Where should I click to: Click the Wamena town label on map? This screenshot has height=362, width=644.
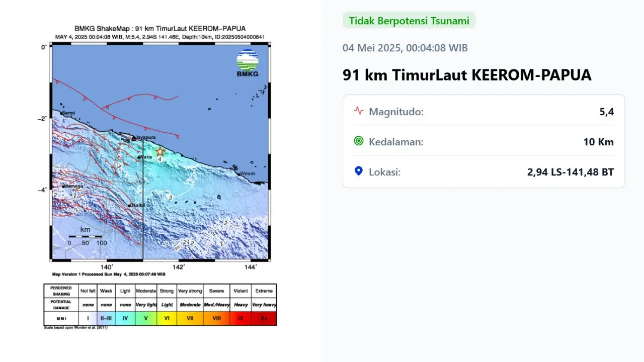pos(74,186)
